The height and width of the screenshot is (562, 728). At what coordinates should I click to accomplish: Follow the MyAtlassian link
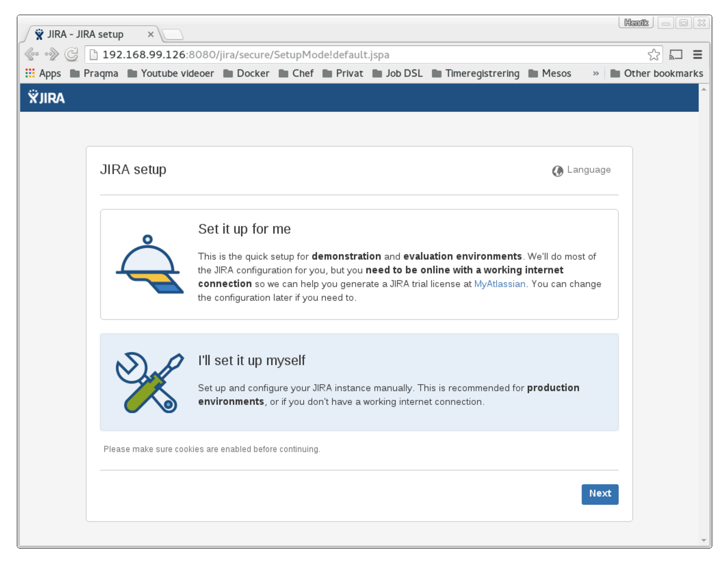click(499, 284)
